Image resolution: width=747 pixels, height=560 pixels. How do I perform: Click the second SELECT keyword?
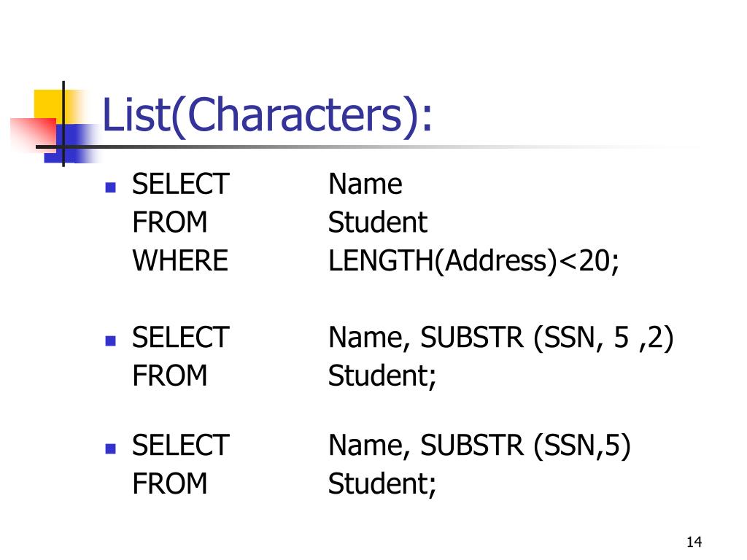[x=181, y=338]
